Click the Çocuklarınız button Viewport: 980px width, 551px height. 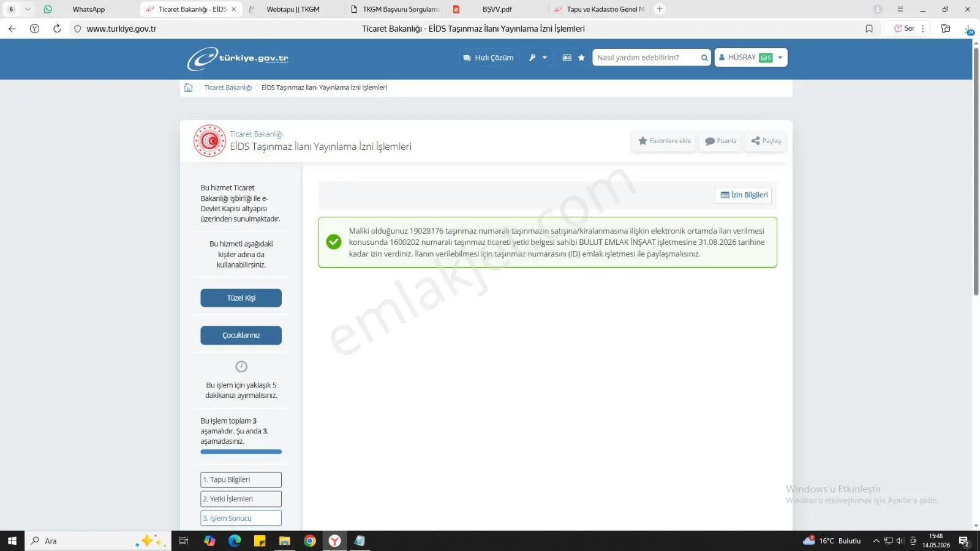(x=241, y=335)
